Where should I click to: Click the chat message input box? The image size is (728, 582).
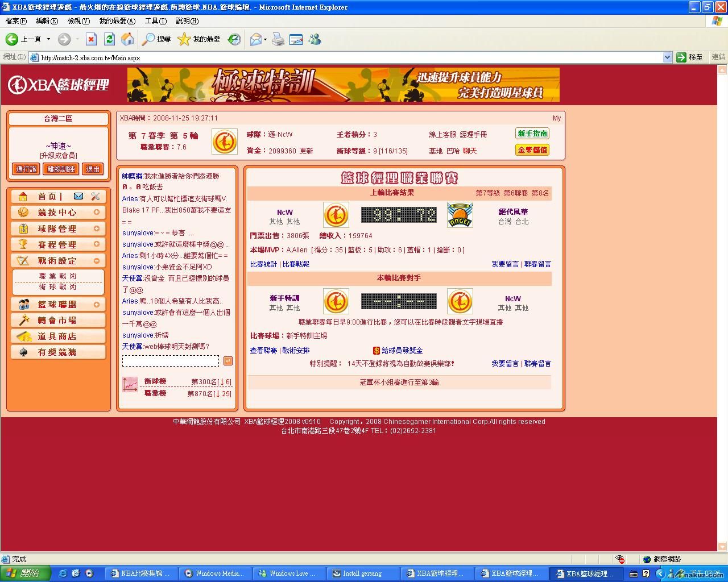[x=171, y=361]
